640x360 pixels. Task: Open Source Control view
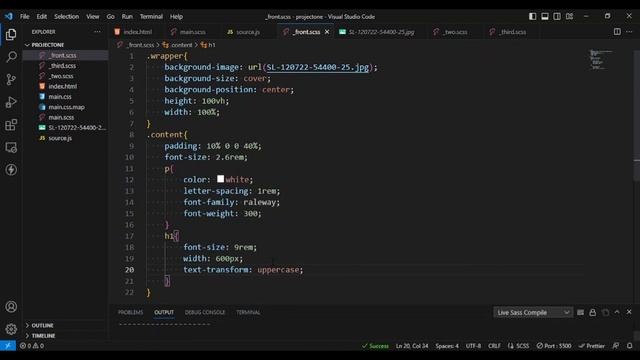pos(11,79)
